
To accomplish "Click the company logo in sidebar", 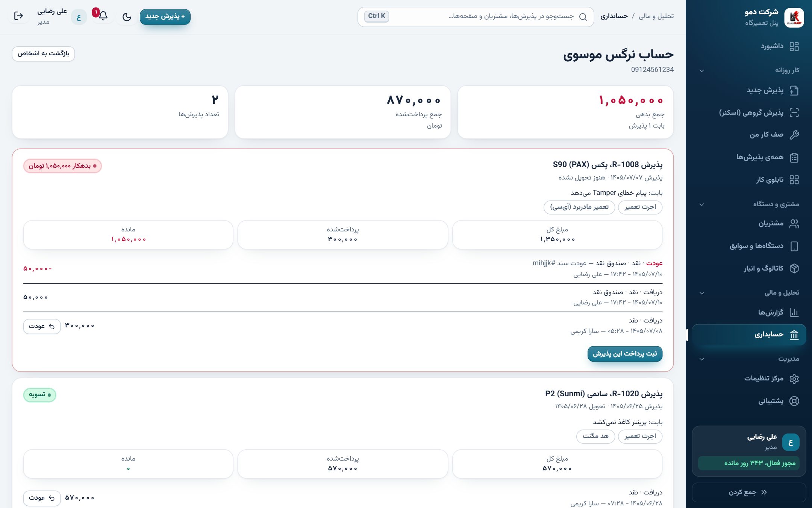I will click(794, 17).
